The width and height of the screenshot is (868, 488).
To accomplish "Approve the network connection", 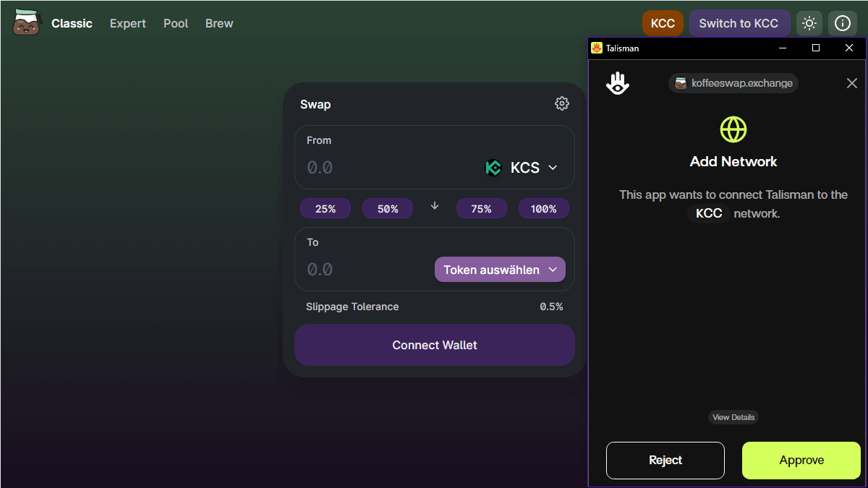I will point(801,461).
